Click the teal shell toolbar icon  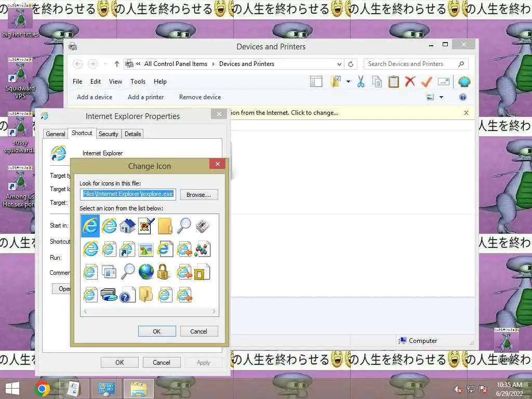pyautogui.click(x=464, y=82)
